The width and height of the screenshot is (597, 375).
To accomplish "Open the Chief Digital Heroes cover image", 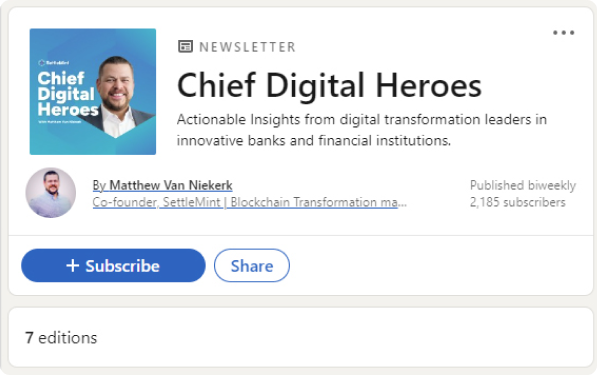I will pos(93,92).
